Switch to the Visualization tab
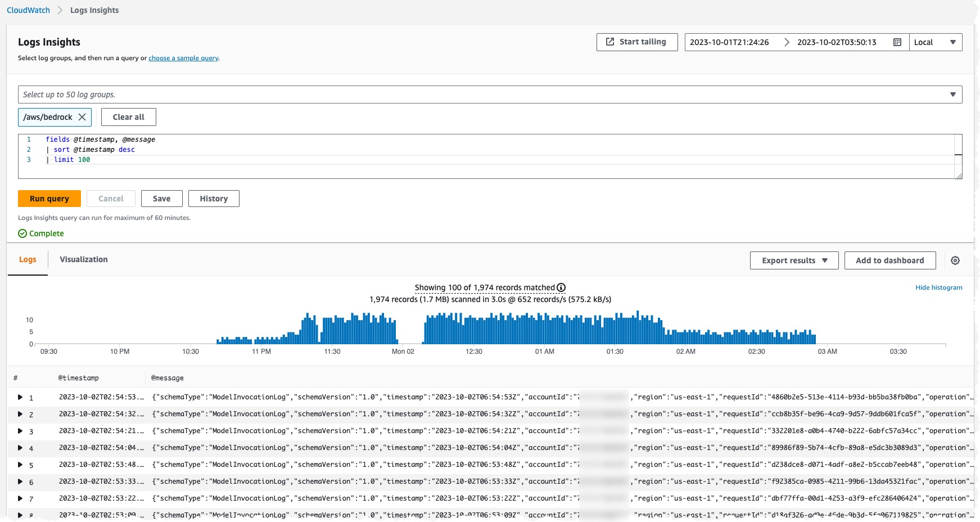The width and height of the screenshot is (980, 522). click(x=84, y=259)
